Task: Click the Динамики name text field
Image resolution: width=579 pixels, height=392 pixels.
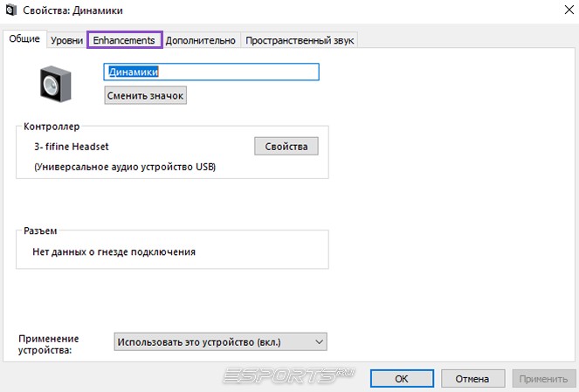Action: pyautogui.click(x=212, y=72)
